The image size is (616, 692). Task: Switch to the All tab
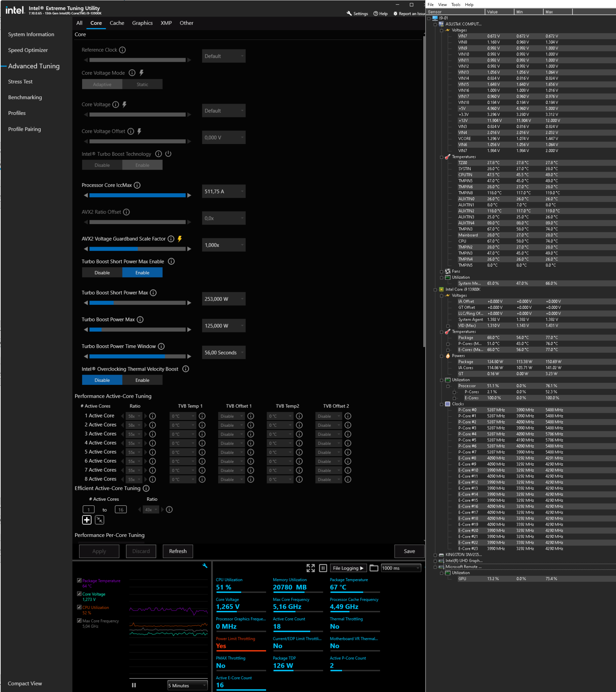79,23
